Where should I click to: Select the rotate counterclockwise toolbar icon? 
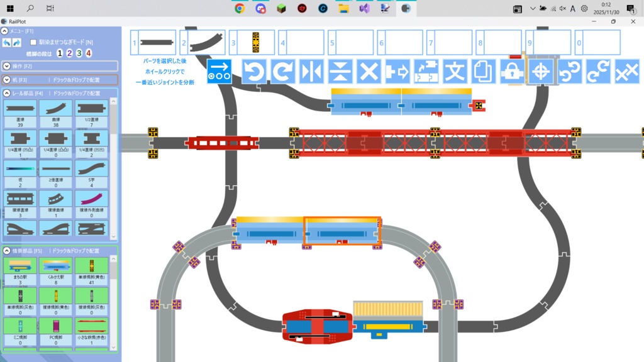coord(254,71)
